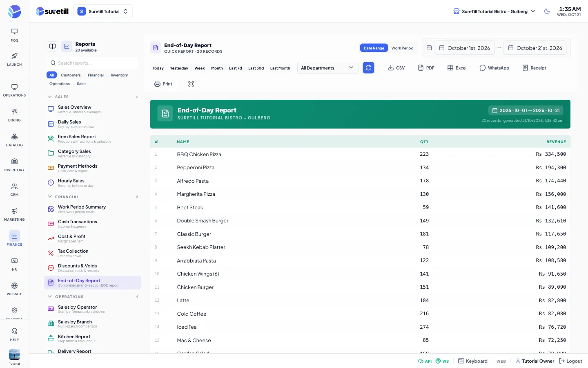This screenshot has height=368, width=588.
Task: Open CRM from the sidebar
Action: pyautogui.click(x=14, y=189)
